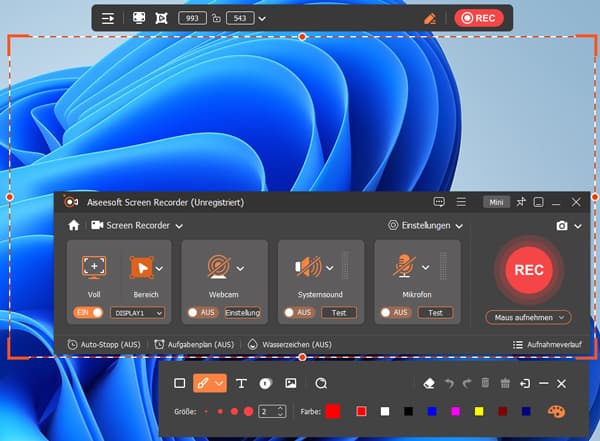
Task: Toggle the display EIN switch
Action: [x=88, y=313]
